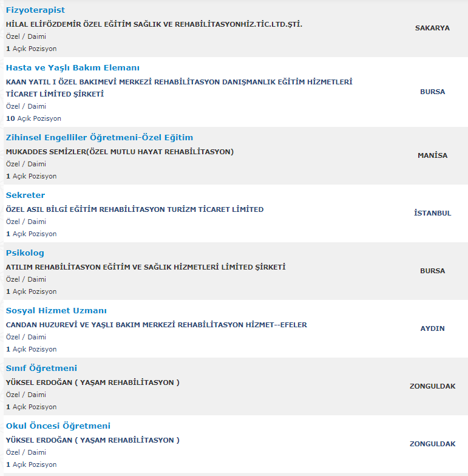Open the Okul Öncesi Öğretmeni listing
468x476 pixels.
(x=58, y=426)
